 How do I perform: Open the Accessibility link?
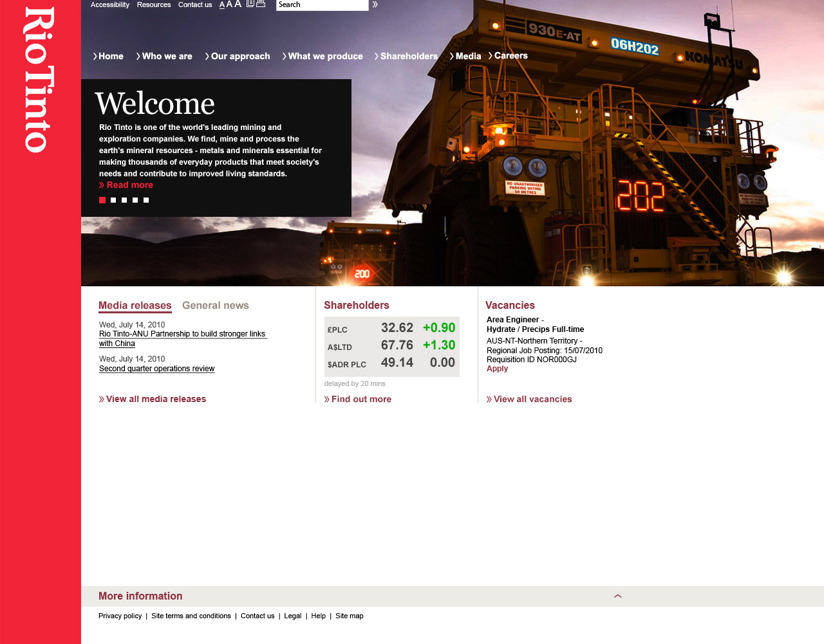110,5
